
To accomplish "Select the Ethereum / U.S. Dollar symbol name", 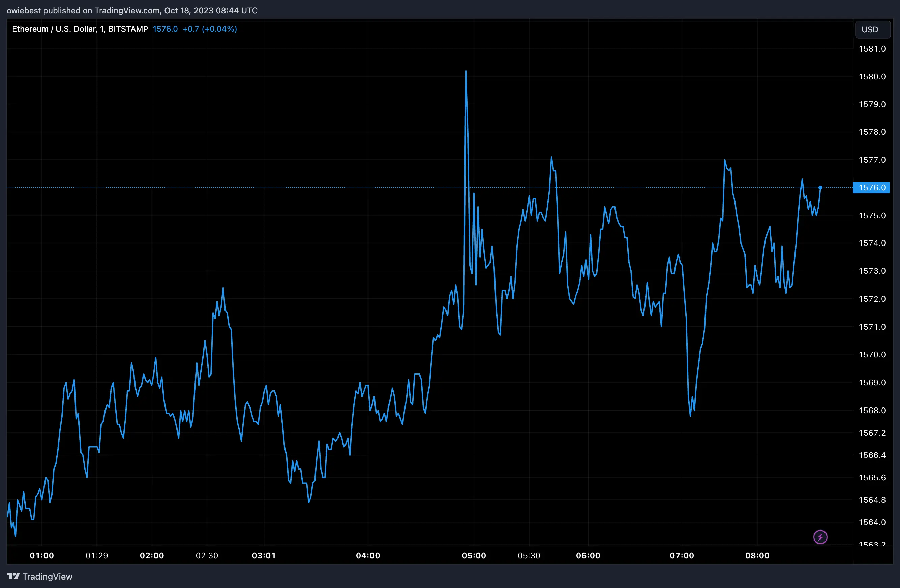I will click(55, 29).
